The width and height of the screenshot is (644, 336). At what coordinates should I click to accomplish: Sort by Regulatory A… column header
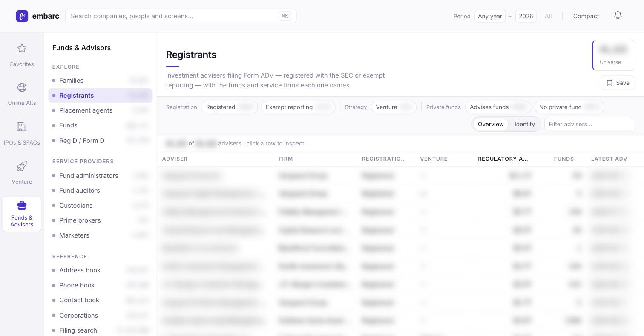pos(503,159)
